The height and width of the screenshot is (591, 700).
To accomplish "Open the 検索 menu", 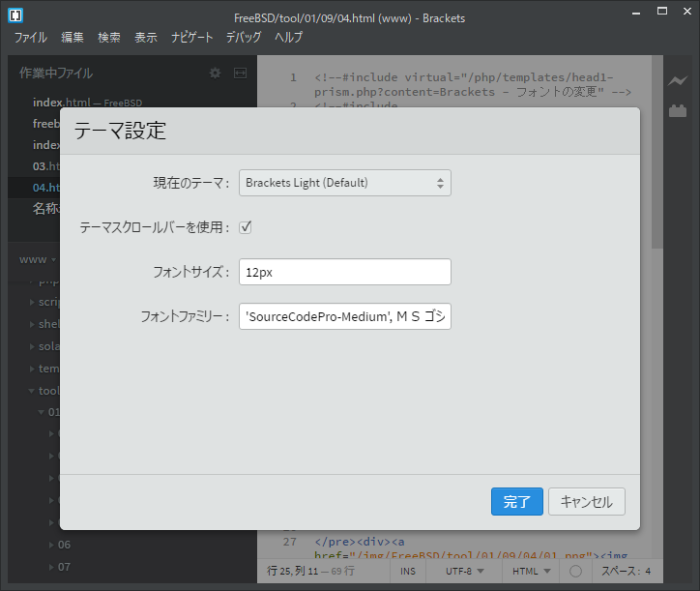I will point(109,37).
